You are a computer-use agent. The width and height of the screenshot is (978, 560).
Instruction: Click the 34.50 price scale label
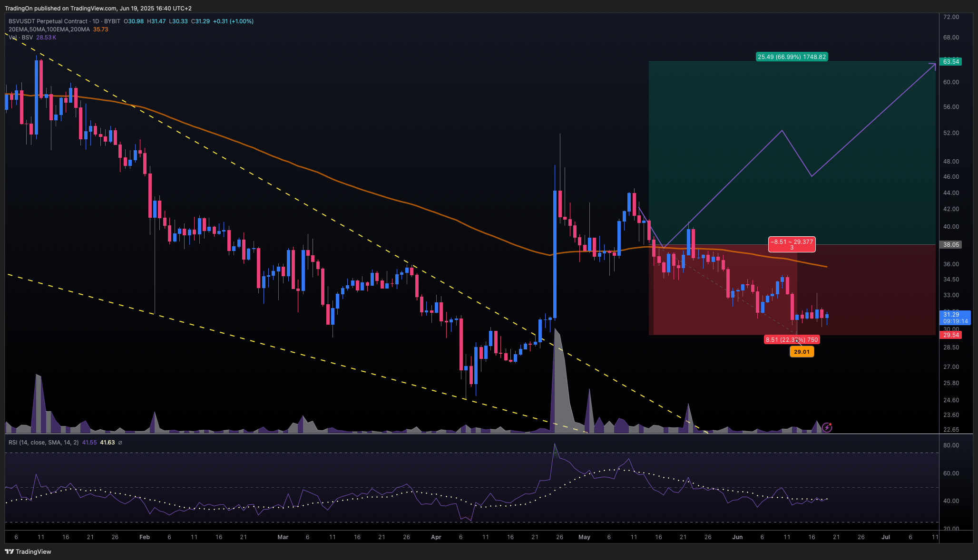[x=951, y=280]
